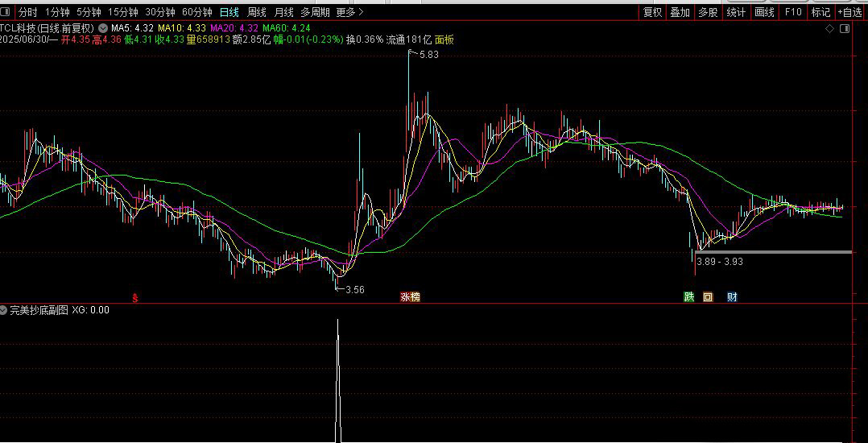
Task: Click the 幅-0.01(-0.23%) change value
Action: [308, 39]
